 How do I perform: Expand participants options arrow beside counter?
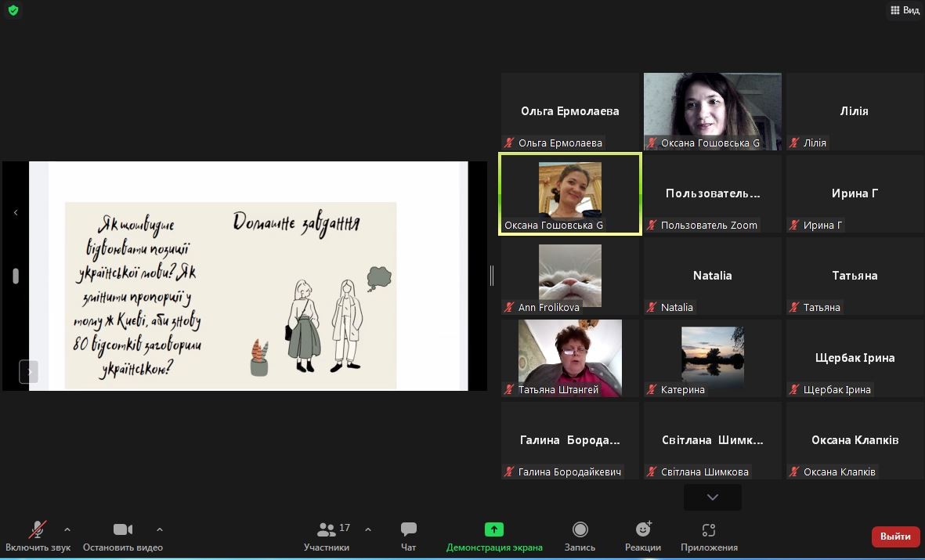368,529
